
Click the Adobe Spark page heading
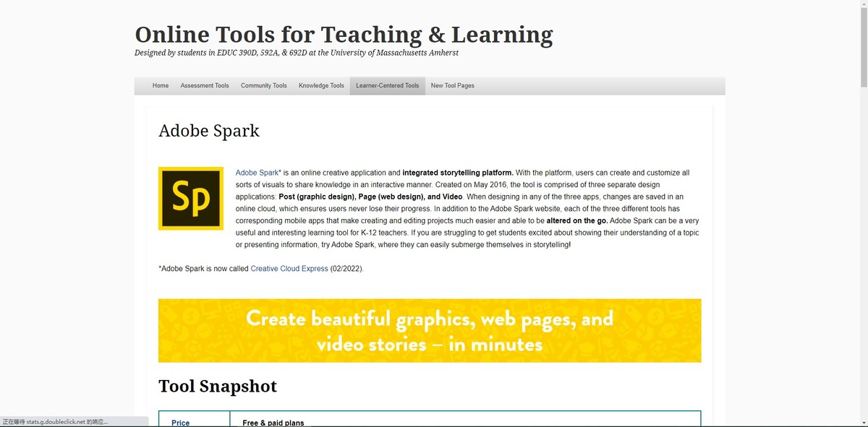[x=209, y=131]
